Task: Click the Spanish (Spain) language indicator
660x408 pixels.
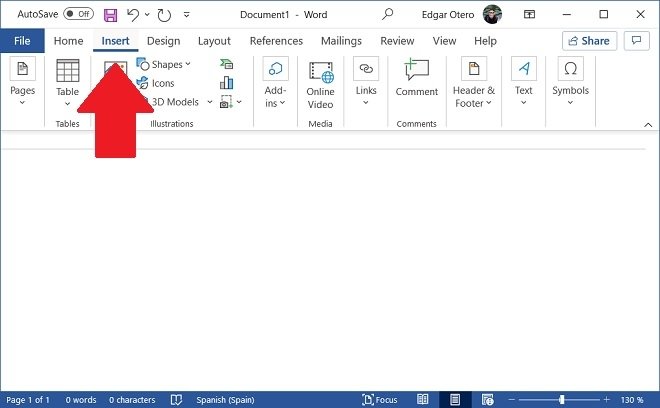Action: coord(225,400)
